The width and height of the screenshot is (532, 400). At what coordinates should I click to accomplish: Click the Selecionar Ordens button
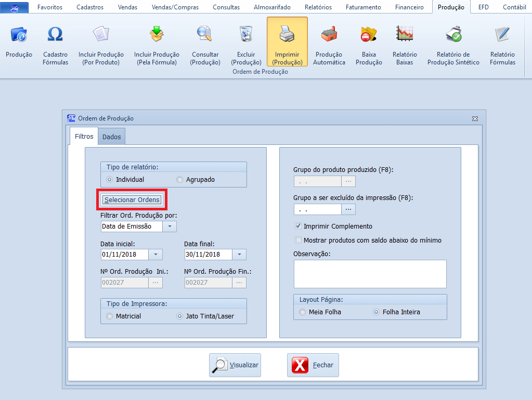coord(133,200)
